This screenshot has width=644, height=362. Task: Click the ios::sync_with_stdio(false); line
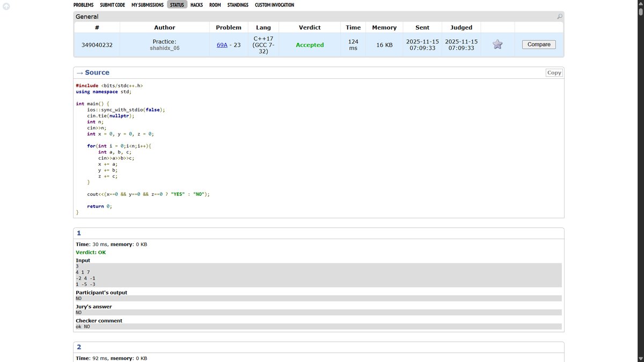(x=126, y=109)
